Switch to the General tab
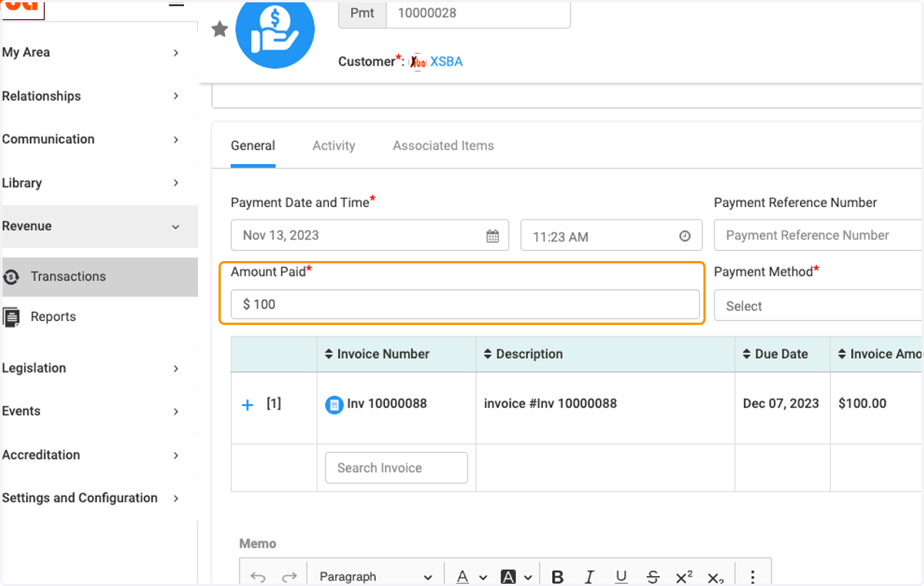This screenshot has width=924, height=586. click(253, 146)
